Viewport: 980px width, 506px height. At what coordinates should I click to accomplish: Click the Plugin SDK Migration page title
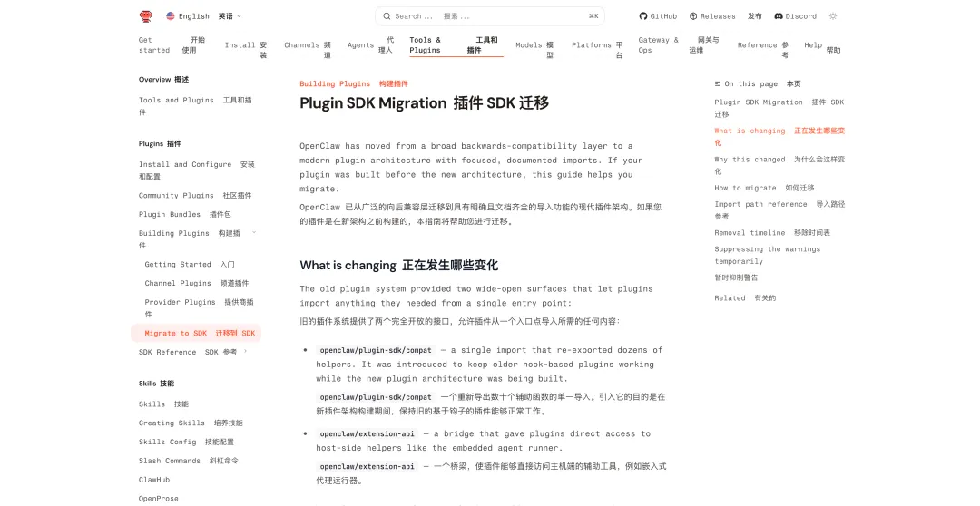pyautogui.click(x=425, y=103)
